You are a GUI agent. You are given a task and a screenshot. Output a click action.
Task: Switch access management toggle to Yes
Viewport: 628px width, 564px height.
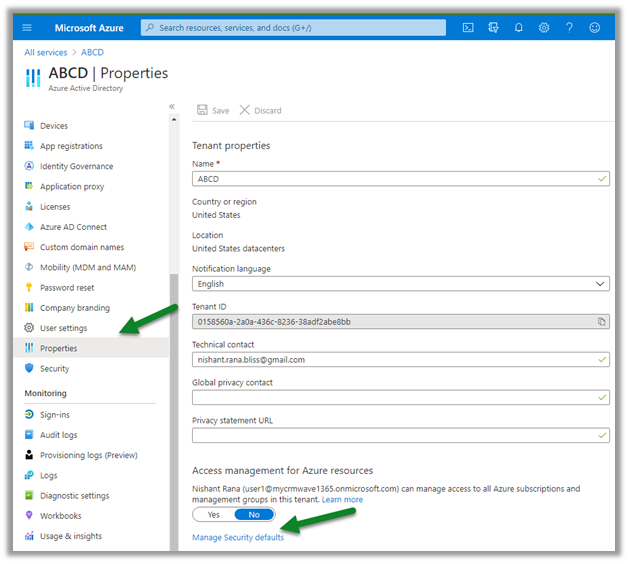coord(213,514)
